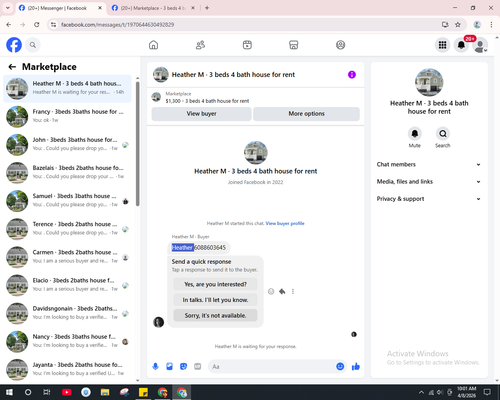Click the browser address bar URL
The height and width of the screenshot is (400, 500).
coord(117,25)
